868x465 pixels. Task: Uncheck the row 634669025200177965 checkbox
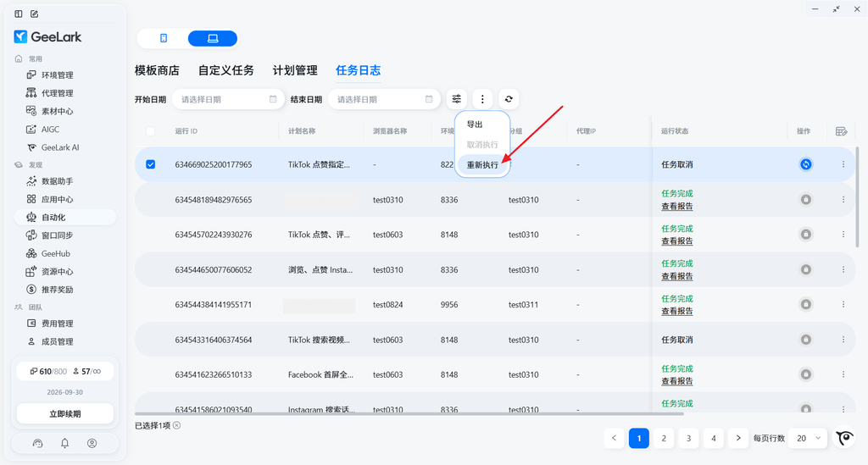(151, 164)
